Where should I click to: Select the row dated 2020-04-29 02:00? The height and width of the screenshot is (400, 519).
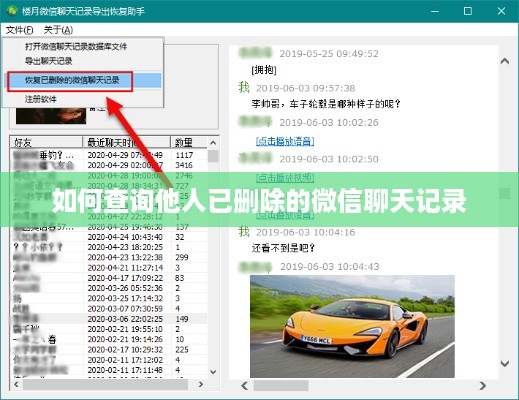tap(109, 165)
